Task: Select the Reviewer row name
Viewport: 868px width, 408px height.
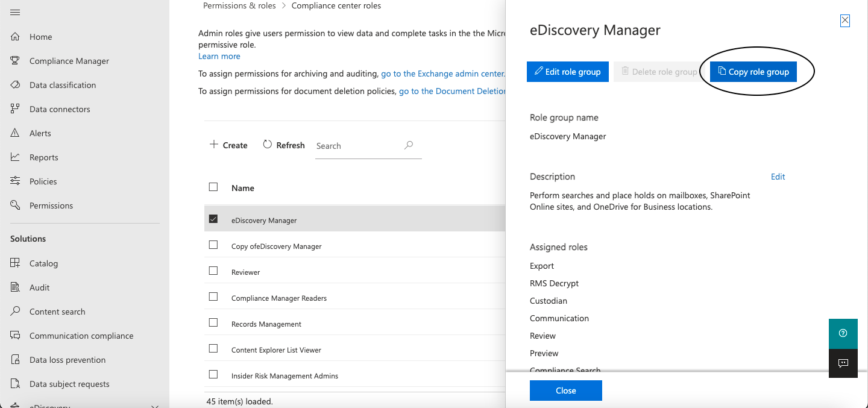Action: click(x=246, y=272)
